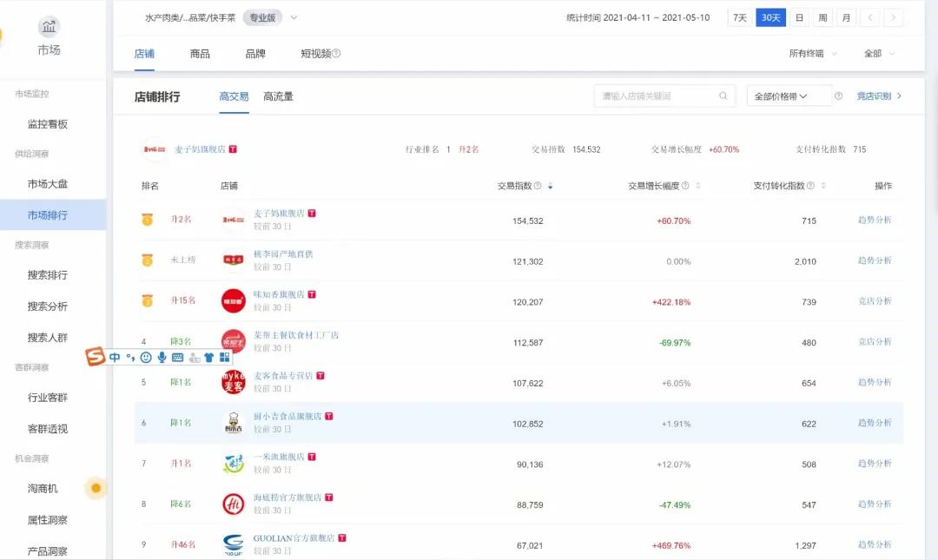Expand the category selector next to 专业版
This screenshot has height=560, width=938.
click(x=294, y=16)
